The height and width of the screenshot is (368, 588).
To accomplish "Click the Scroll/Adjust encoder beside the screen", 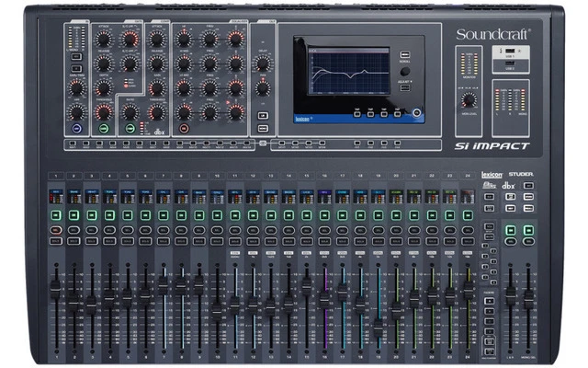I will 404,72.
